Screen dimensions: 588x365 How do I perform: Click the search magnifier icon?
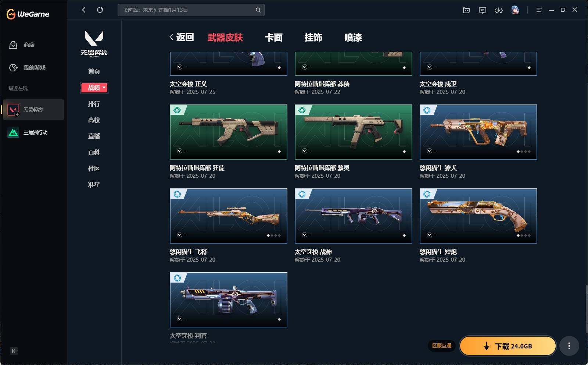point(258,10)
